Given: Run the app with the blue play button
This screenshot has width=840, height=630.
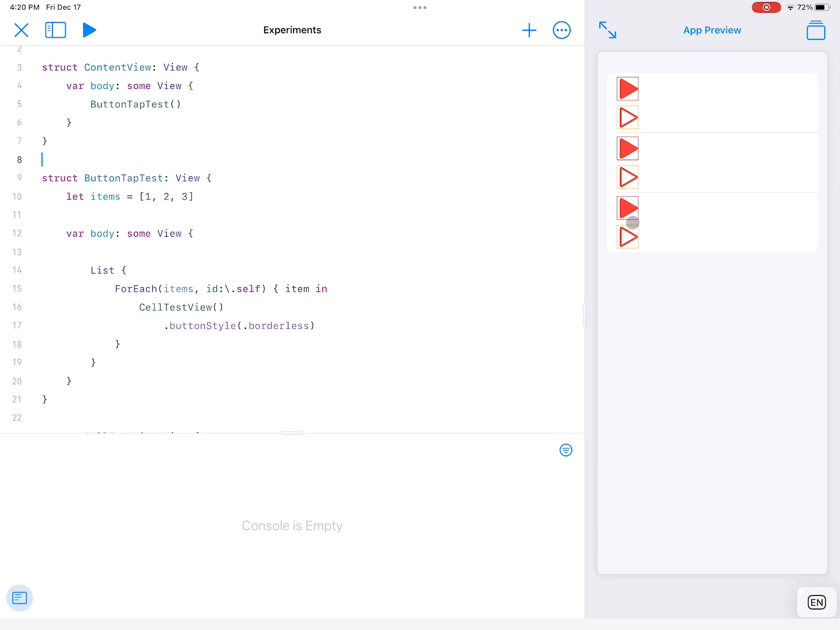Looking at the screenshot, I should [89, 30].
